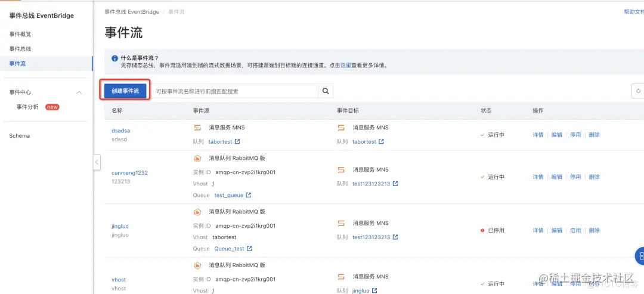The height and width of the screenshot is (294, 644).
Task: Click 删除 for the canmeng1232 row
Action: point(595,177)
